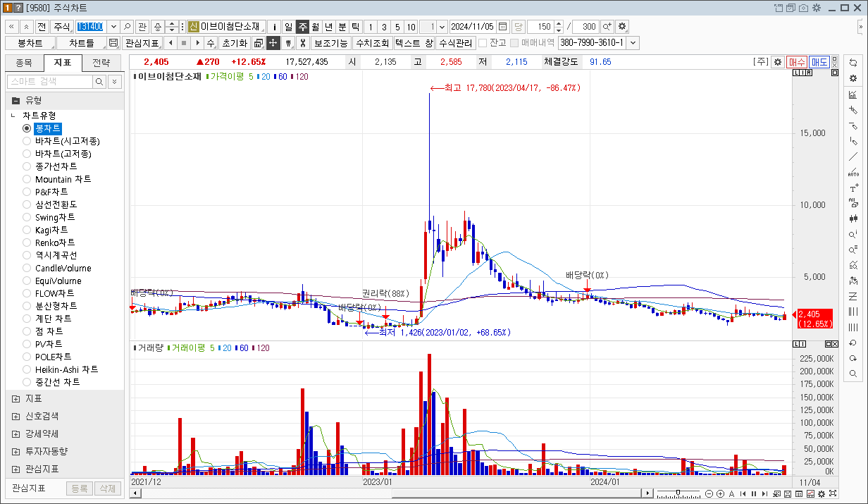The image size is (868, 504).
Task: Switch to the 종목 tab
Action: point(24,63)
